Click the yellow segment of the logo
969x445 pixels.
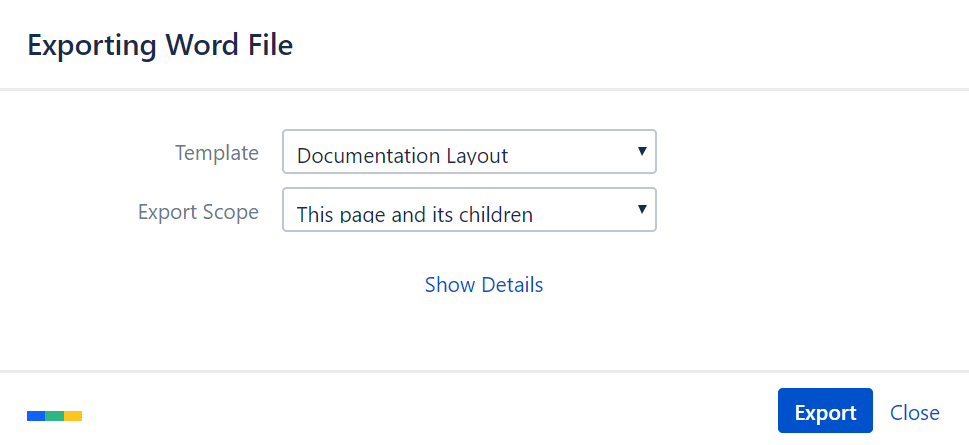tap(73, 416)
